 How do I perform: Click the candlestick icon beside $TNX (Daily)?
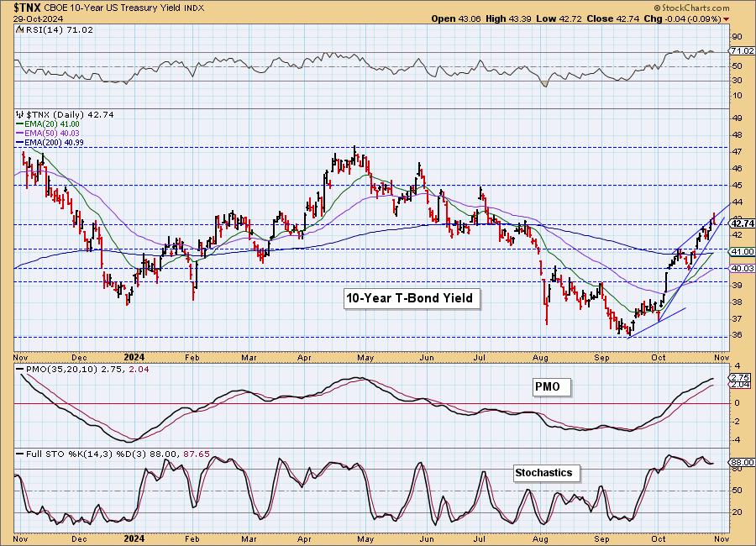pyautogui.click(x=20, y=115)
